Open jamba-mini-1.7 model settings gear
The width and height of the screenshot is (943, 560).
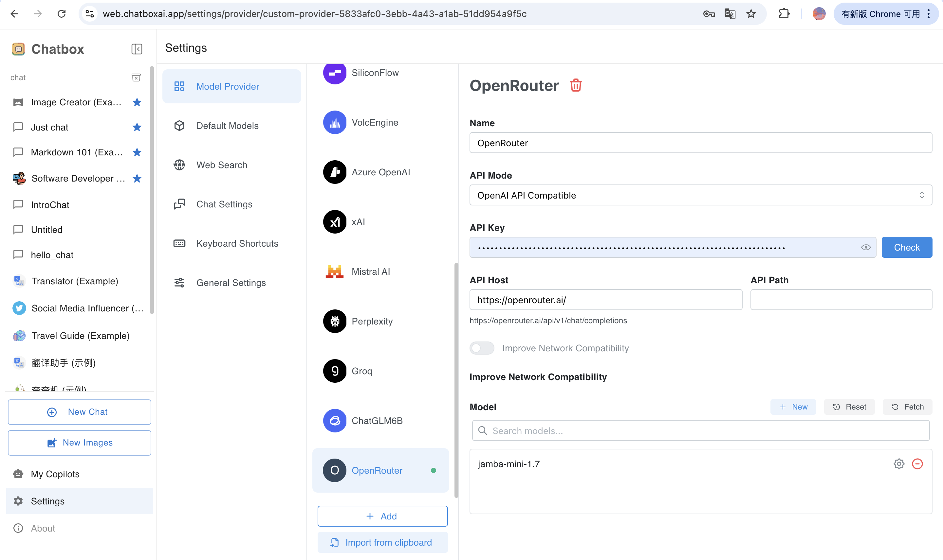click(x=899, y=464)
